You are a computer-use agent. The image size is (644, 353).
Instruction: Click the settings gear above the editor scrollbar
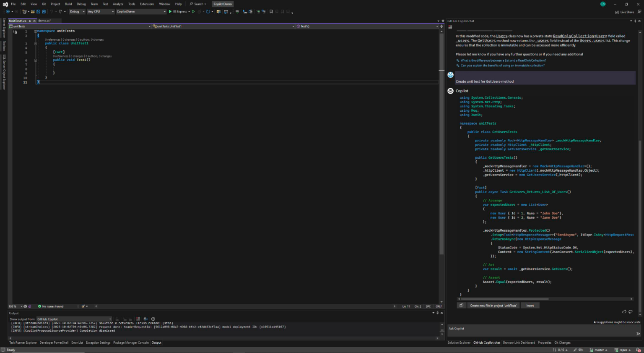(x=443, y=21)
